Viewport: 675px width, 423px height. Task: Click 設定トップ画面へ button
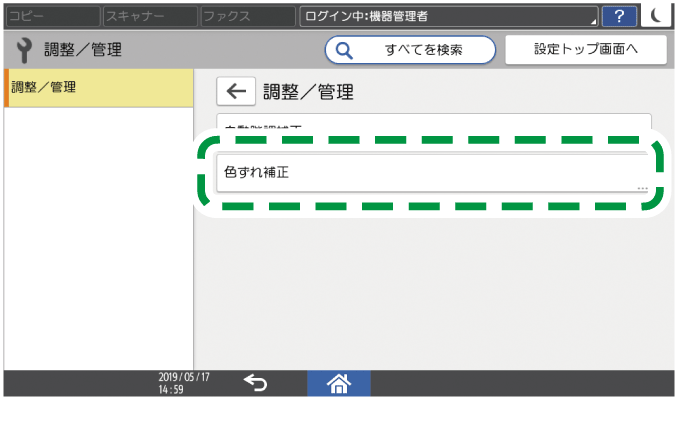(x=586, y=49)
